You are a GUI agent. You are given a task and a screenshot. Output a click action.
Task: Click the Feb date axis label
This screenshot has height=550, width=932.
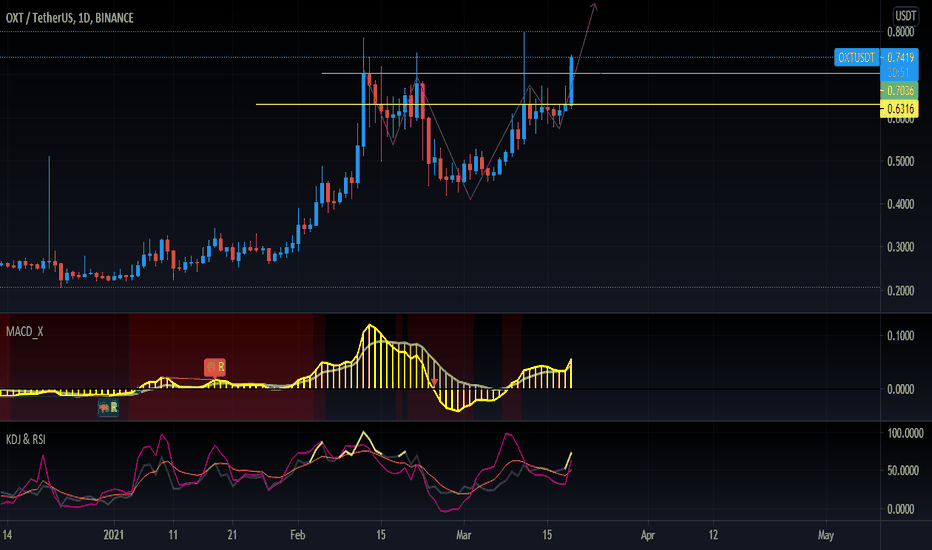pyautogui.click(x=297, y=535)
